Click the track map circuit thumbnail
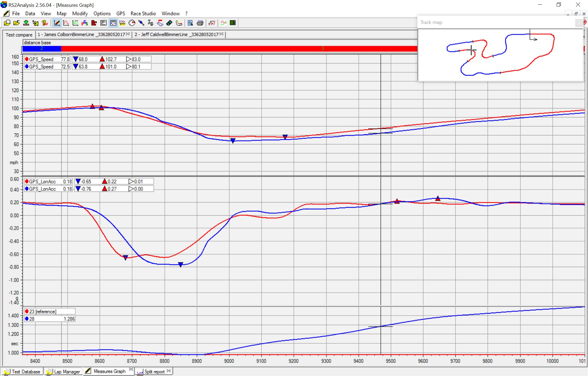The image size is (588, 376). point(500,54)
